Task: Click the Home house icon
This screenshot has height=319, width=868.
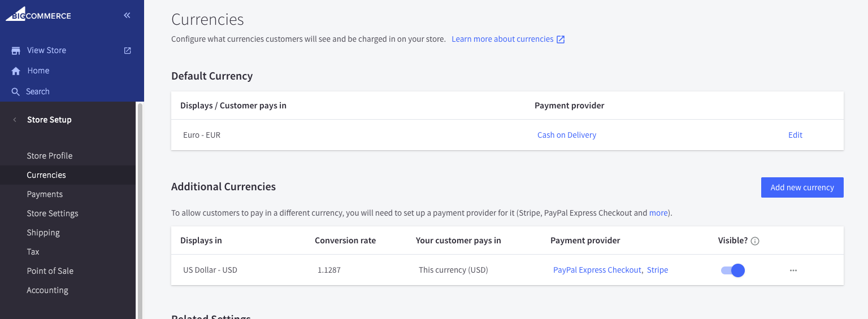Action: click(x=16, y=71)
